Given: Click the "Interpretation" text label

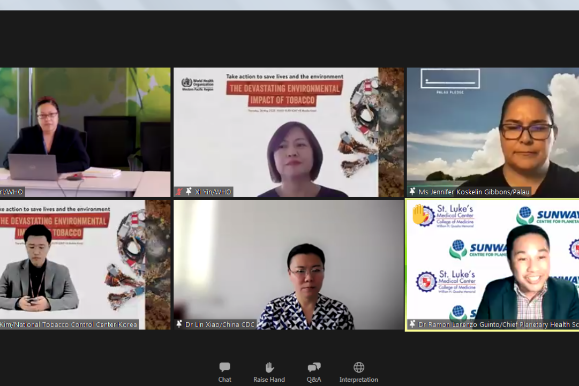Looking at the screenshot, I should tap(359, 379).
